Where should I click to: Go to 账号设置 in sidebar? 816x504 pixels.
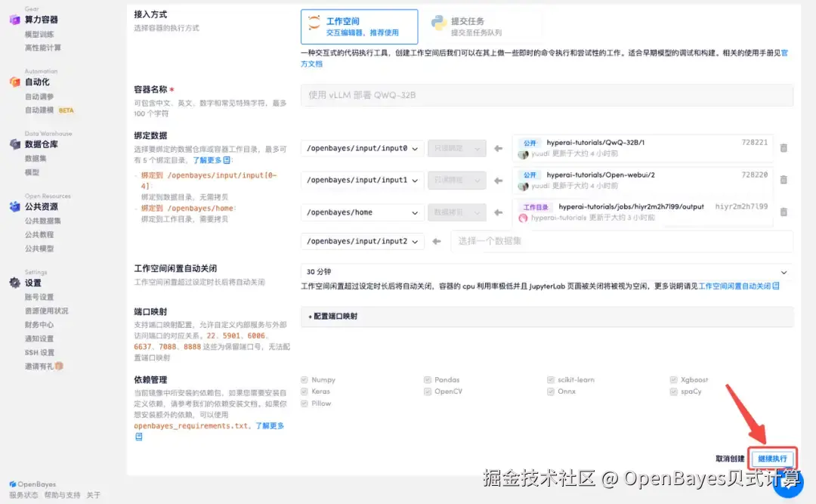tap(39, 297)
